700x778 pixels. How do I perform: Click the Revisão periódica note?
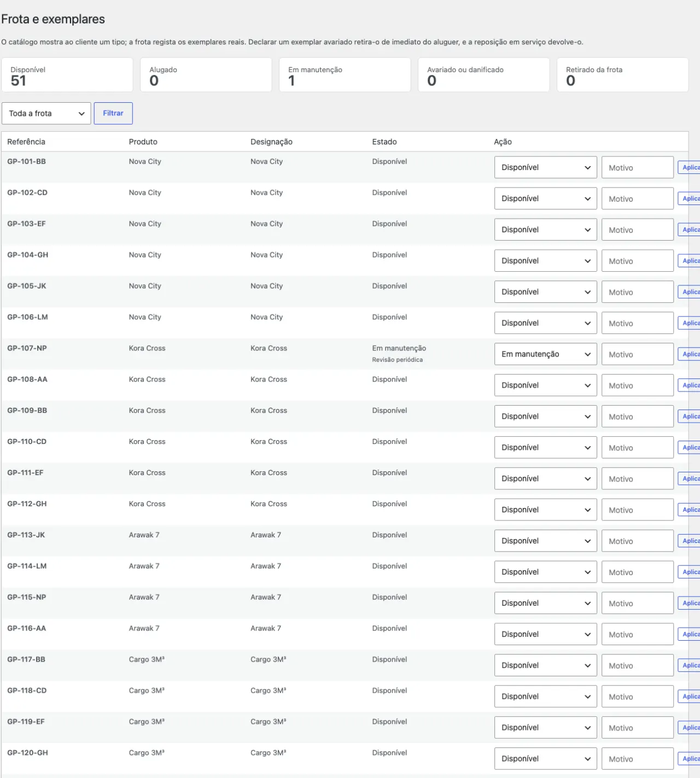(398, 360)
